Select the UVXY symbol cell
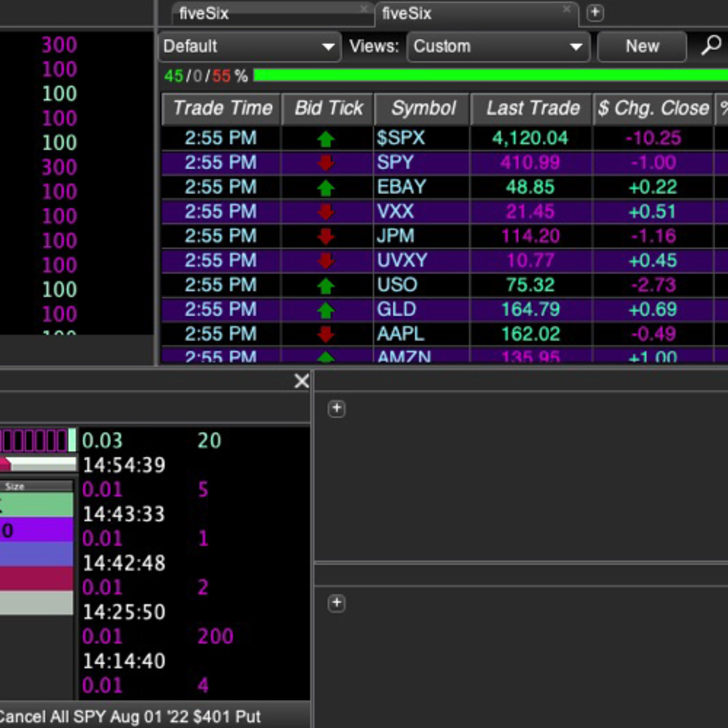728x728 pixels. pyautogui.click(x=422, y=261)
